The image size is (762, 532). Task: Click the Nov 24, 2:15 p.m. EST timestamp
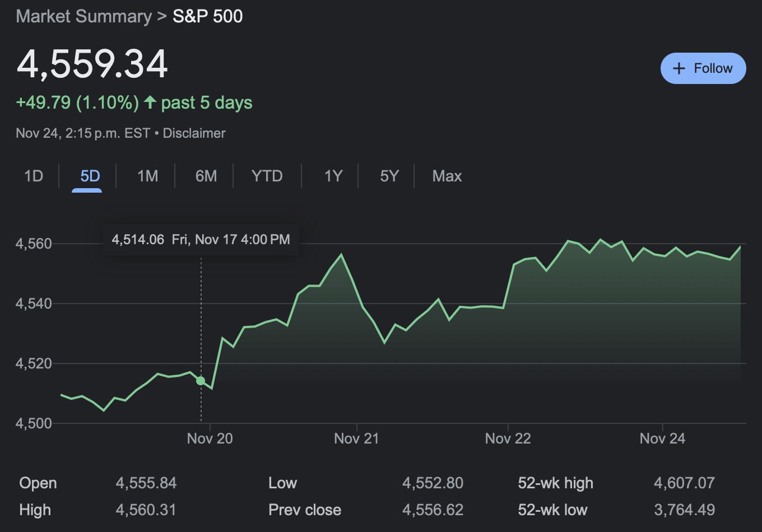tap(83, 133)
